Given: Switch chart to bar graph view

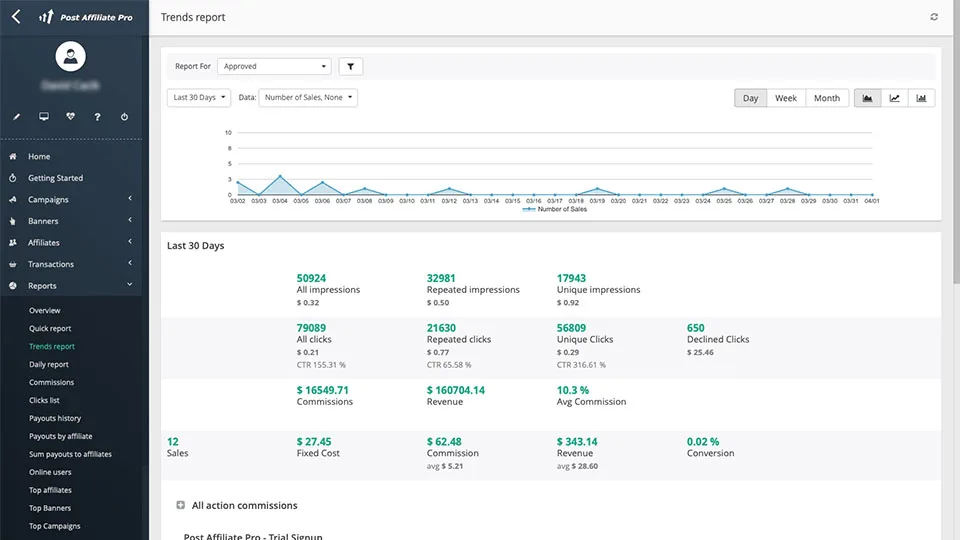Looking at the screenshot, I should [x=921, y=98].
